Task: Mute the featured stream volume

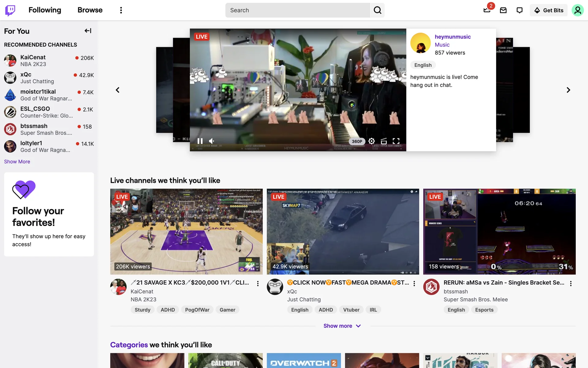Action: 212,141
